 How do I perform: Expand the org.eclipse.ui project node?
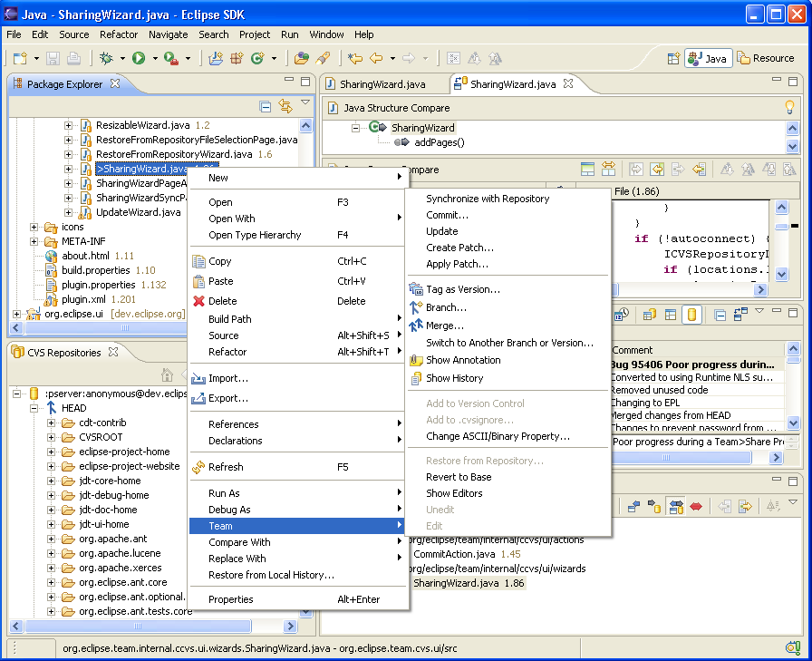[x=16, y=314]
